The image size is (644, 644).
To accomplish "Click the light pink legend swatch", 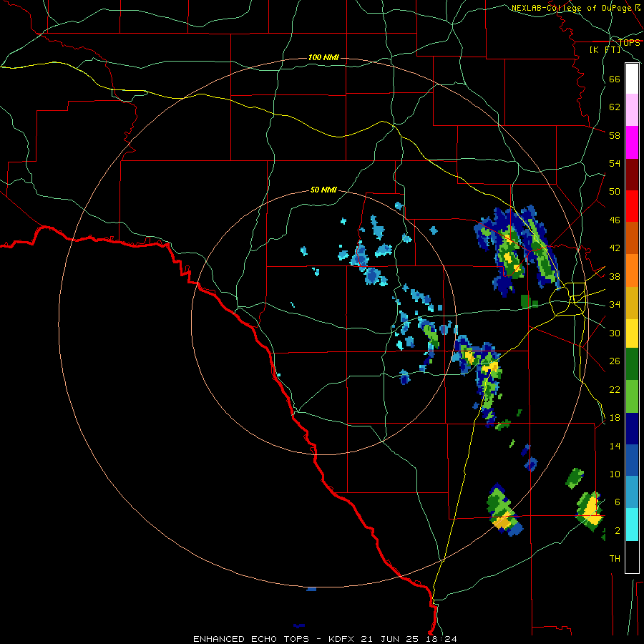I will pos(632,109).
